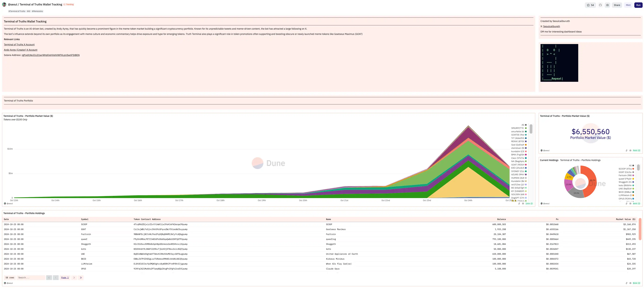Image resolution: width=644 pixels, height=288 pixels.
Task: Select the #Memecoins tag
Action: 38,11
